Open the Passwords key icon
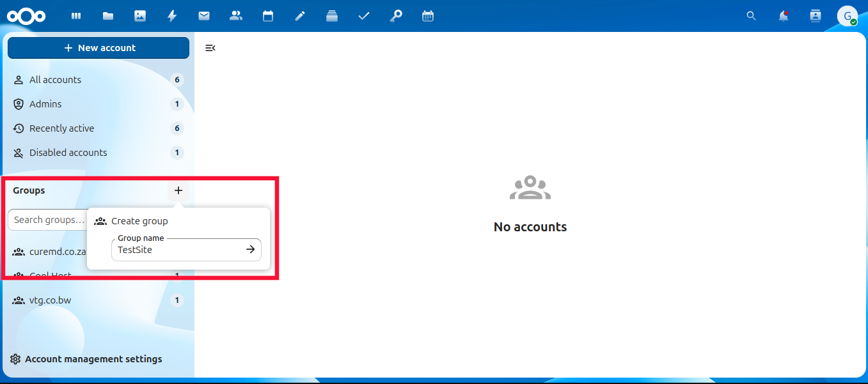868x384 pixels. tap(396, 16)
